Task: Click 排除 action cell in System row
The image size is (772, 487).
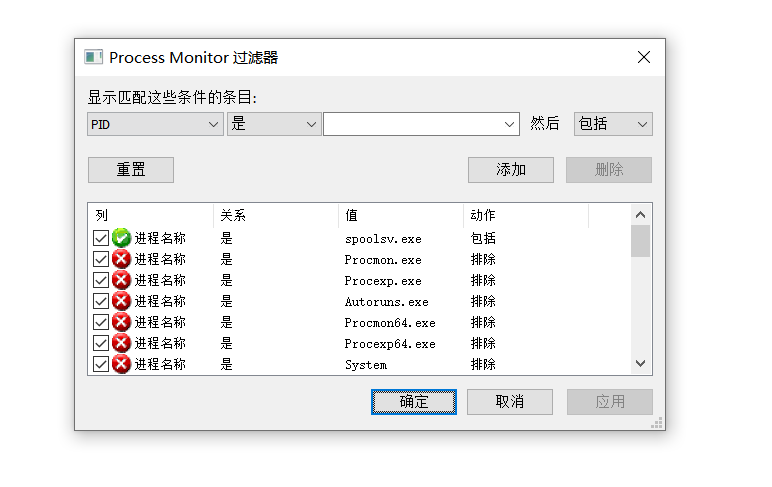Action: [x=483, y=364]
